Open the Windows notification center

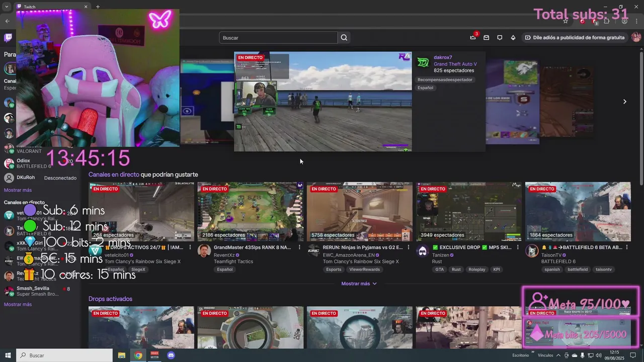click(633, 355)
